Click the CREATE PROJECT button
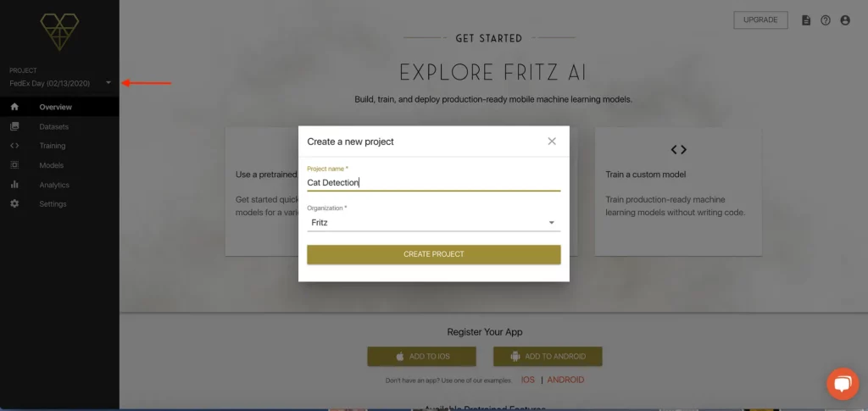This screenshot has width=868, height=411. click(433, 254)
